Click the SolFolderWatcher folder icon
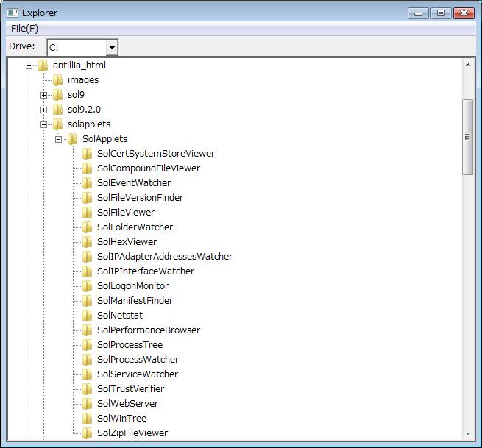The height and width of the screenshot is (448, 482). (x=87, y=227)
